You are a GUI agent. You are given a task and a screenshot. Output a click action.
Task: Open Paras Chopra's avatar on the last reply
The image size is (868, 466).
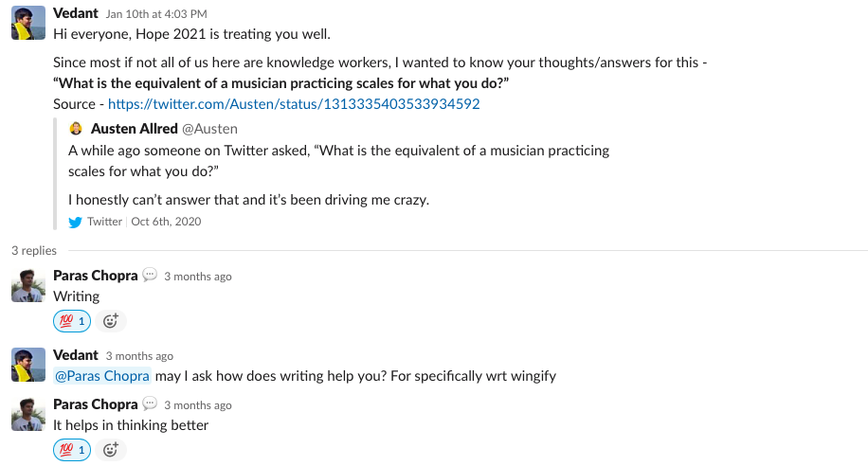(x=28, y=414)
